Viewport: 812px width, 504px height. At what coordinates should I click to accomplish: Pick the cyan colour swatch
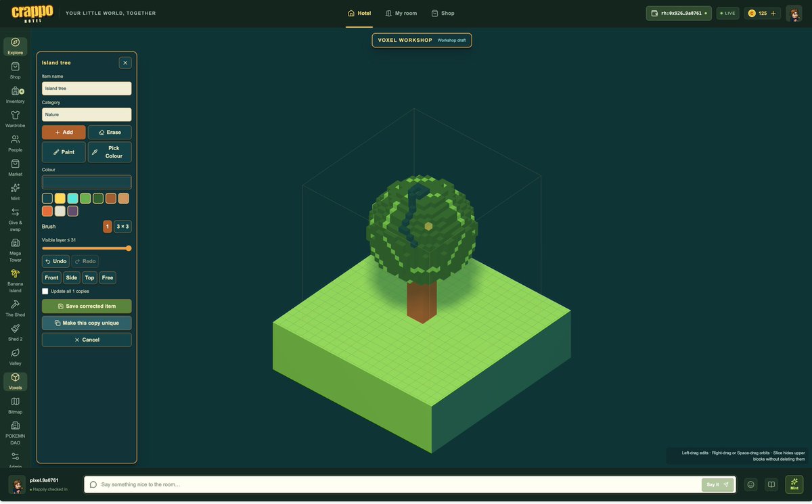pos(72,198)
